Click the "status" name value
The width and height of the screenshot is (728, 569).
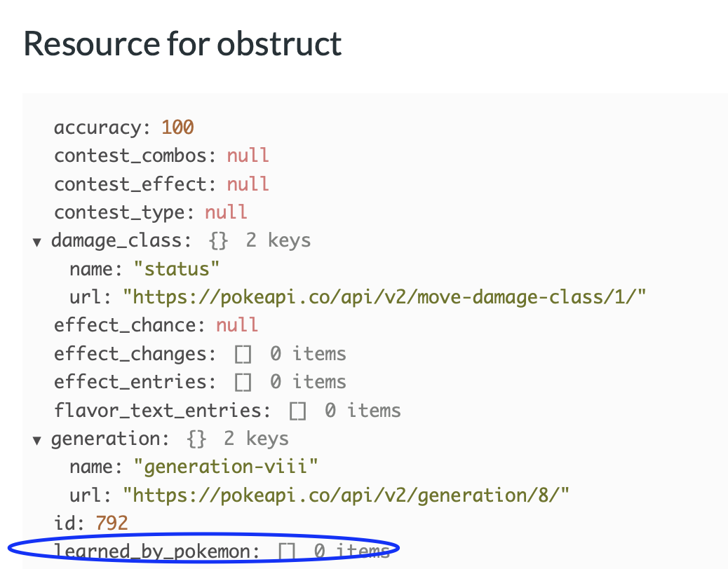coord(177,269)
